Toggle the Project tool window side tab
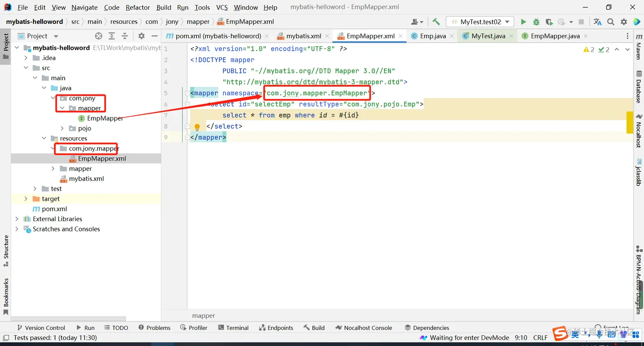Image resolution: width=644 pixels, height=346 pixels. [6, 46]
